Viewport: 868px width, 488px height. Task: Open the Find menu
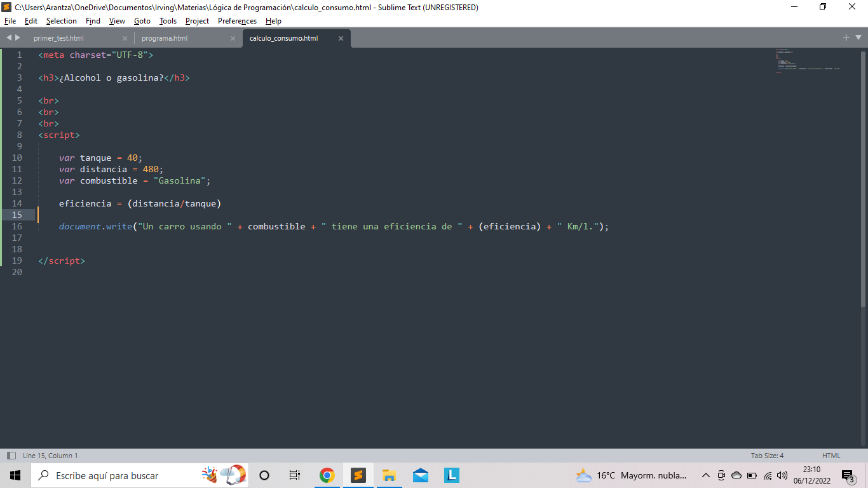[93, 21]
